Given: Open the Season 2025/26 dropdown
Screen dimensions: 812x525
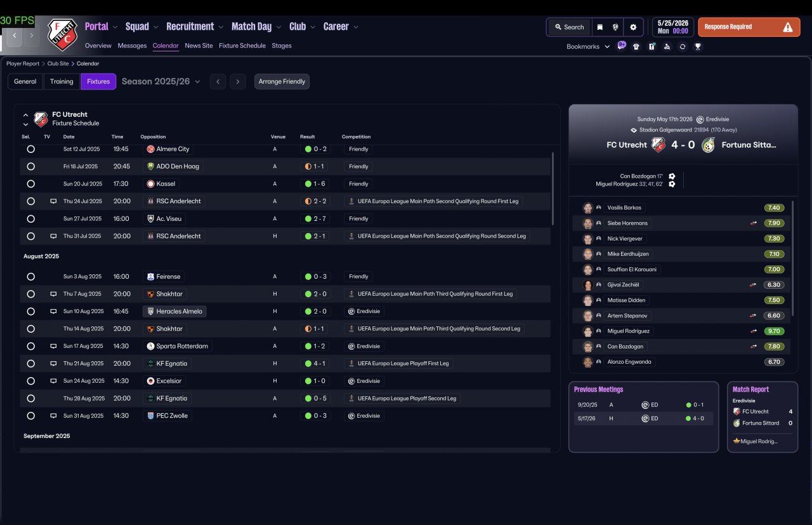Looking at the screenshot, I should tap(161, 81).
